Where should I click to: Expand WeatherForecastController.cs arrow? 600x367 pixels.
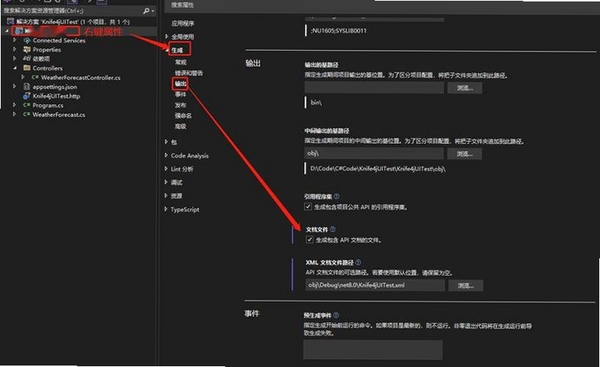coord(23,77)
